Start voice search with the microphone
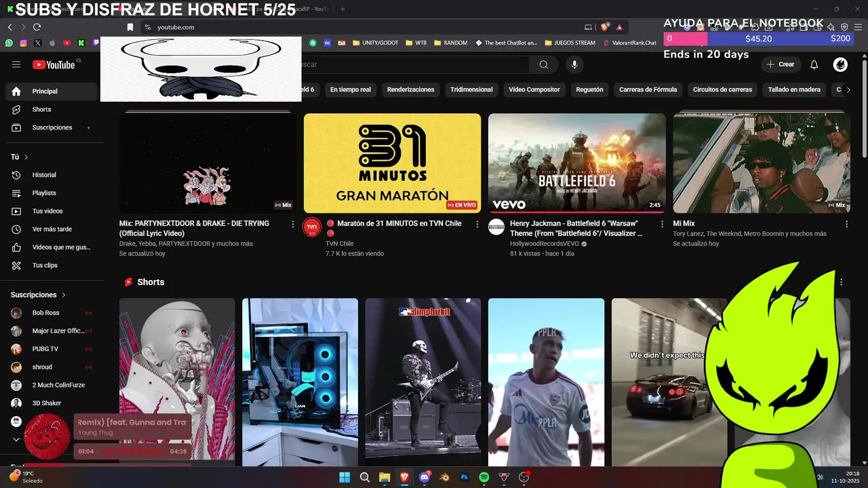Viewport: 868px width, 488px height. (574, 64)
